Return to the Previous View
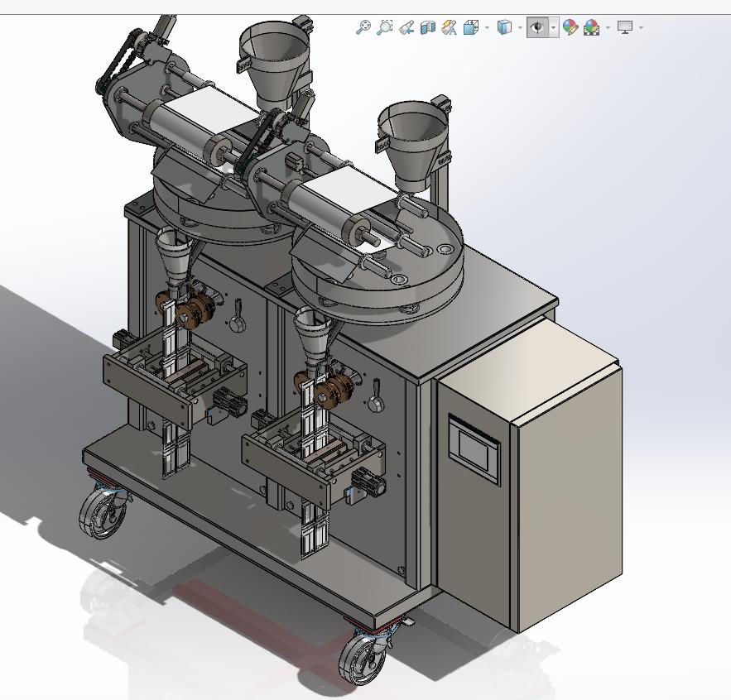 point(406,27)
